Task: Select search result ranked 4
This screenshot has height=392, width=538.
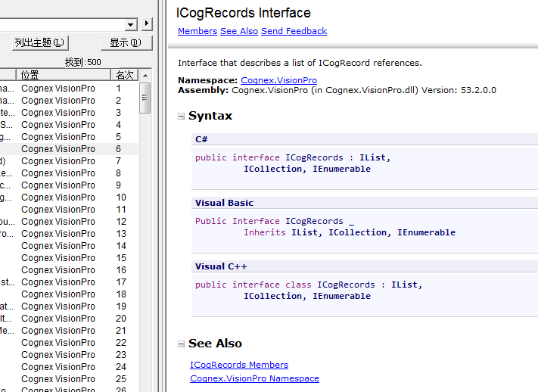Action: click(70, 125)
